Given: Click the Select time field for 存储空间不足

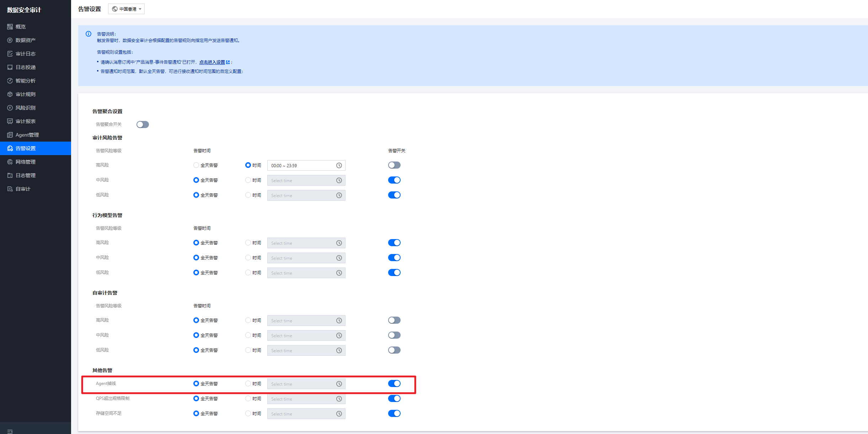Looking at the screenshot, I should [x=302, y=414].
